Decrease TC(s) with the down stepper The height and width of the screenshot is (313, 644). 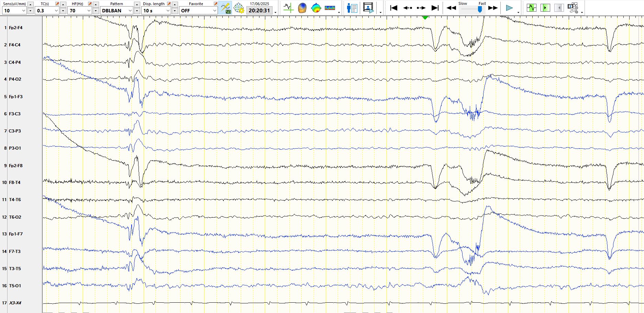(63, 11)
